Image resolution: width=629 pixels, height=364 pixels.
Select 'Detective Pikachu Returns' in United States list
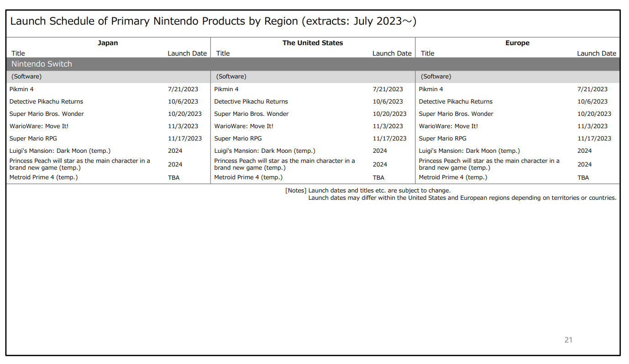coord(251,102)
